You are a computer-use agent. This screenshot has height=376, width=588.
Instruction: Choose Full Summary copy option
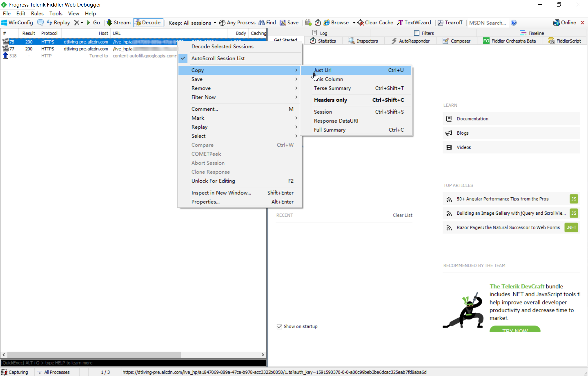click(x=356, y=130)
